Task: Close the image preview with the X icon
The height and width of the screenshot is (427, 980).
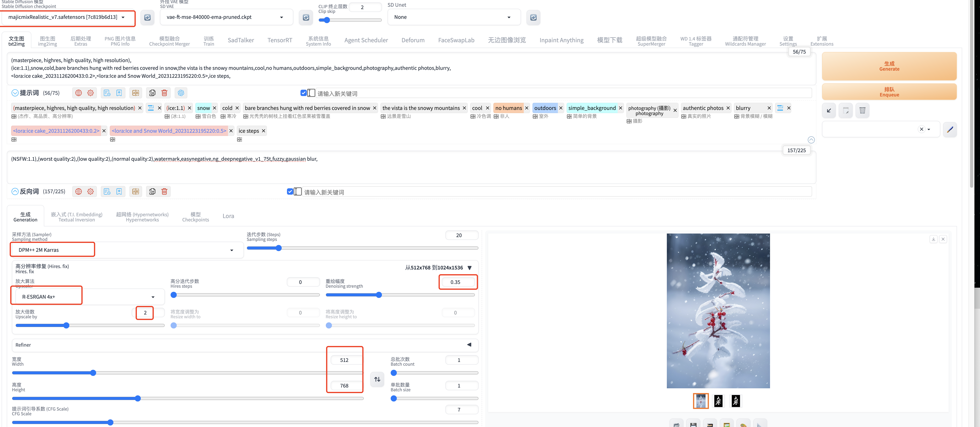Action: 943,239
